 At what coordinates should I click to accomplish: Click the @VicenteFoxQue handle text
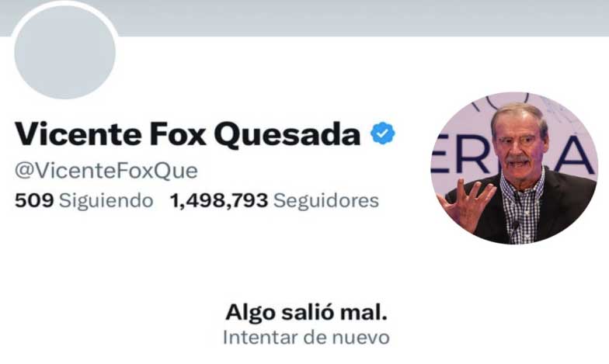pos(106,171)
